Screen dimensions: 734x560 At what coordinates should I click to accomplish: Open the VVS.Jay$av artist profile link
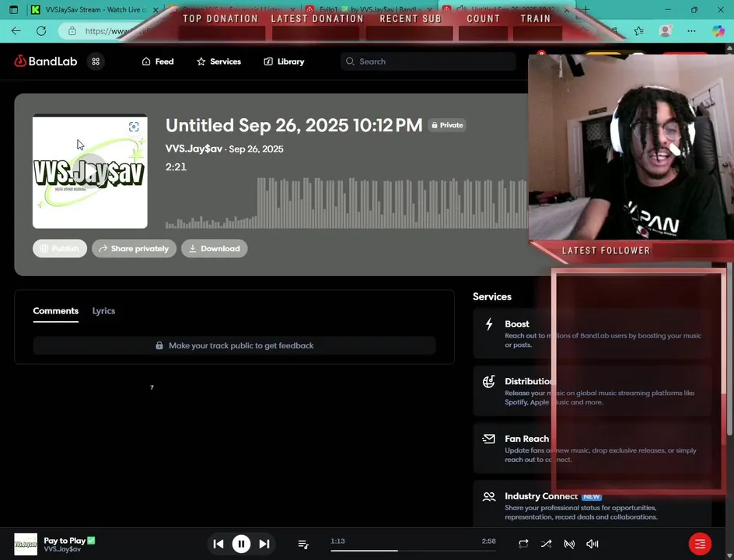(x=194, y=149)
